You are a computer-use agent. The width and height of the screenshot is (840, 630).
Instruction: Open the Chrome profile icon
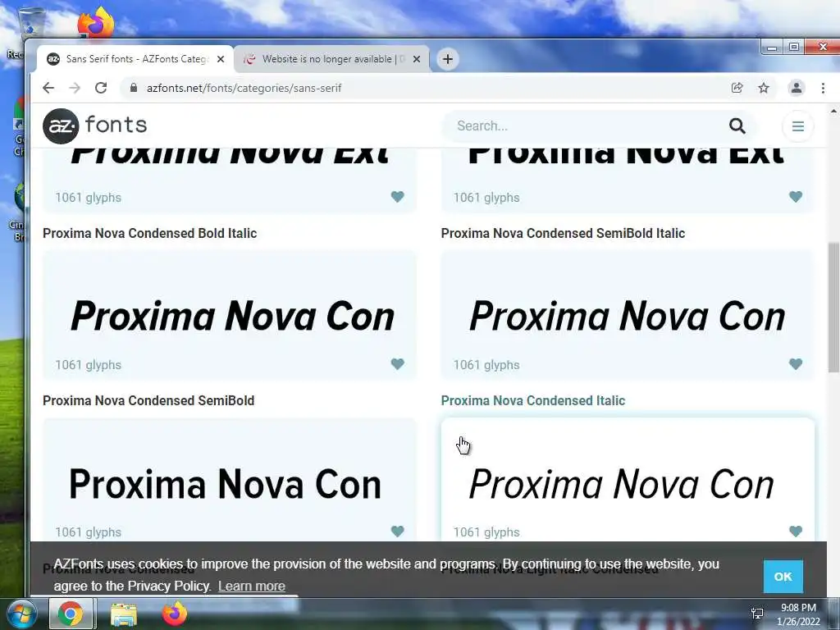point(796,88)
